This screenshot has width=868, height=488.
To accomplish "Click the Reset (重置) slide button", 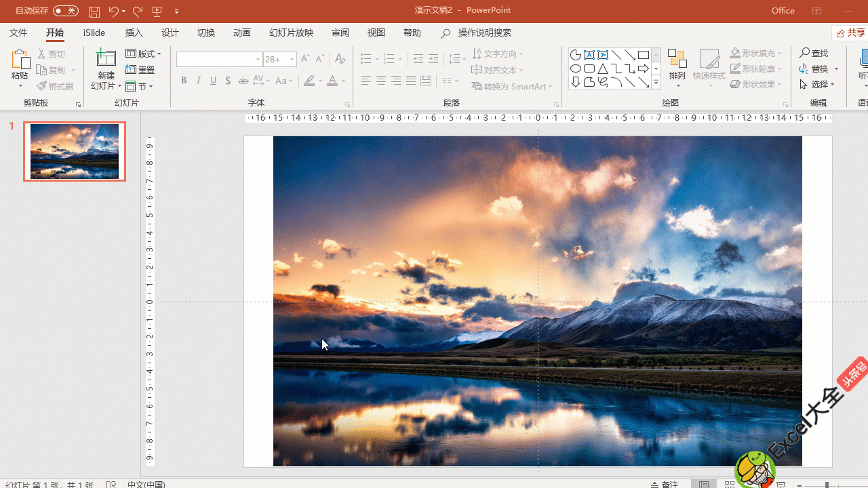I will (141, 70).
